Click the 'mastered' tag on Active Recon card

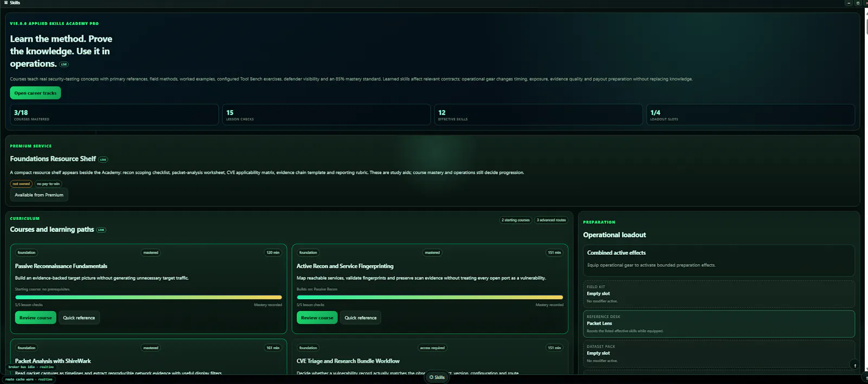pos(432,253)
